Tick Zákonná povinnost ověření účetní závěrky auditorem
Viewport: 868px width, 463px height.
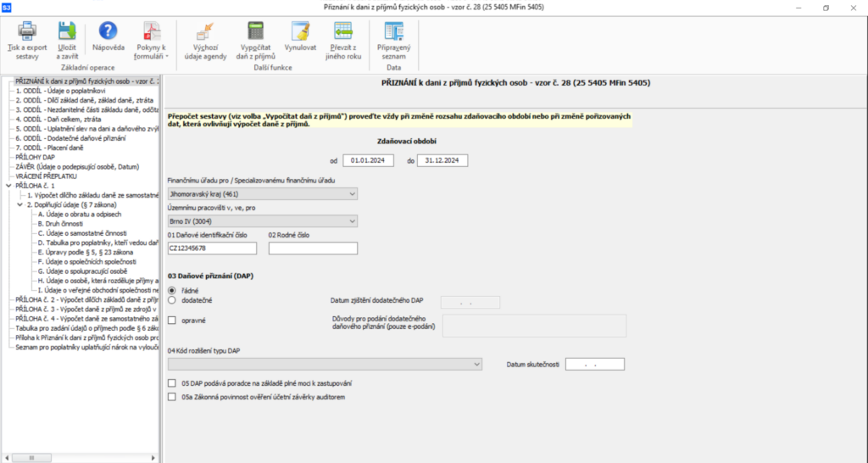tap(173, 396)
